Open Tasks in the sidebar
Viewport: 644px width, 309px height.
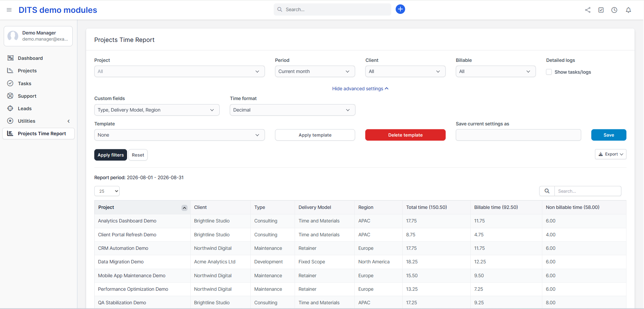(25, 84)
